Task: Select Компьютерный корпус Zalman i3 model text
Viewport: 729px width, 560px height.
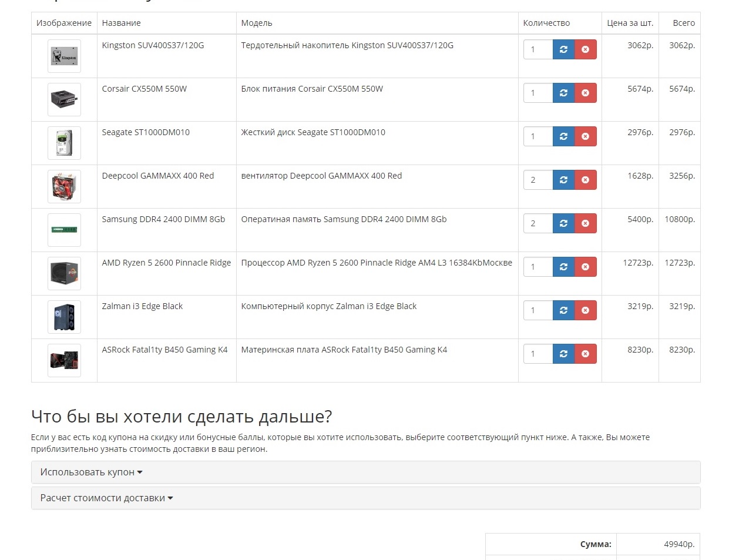Action: 329,306
